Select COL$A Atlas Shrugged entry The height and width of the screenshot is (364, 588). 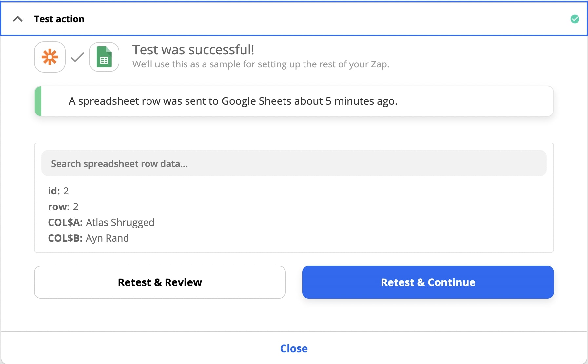pyautogui.click(x=101, y=222)
